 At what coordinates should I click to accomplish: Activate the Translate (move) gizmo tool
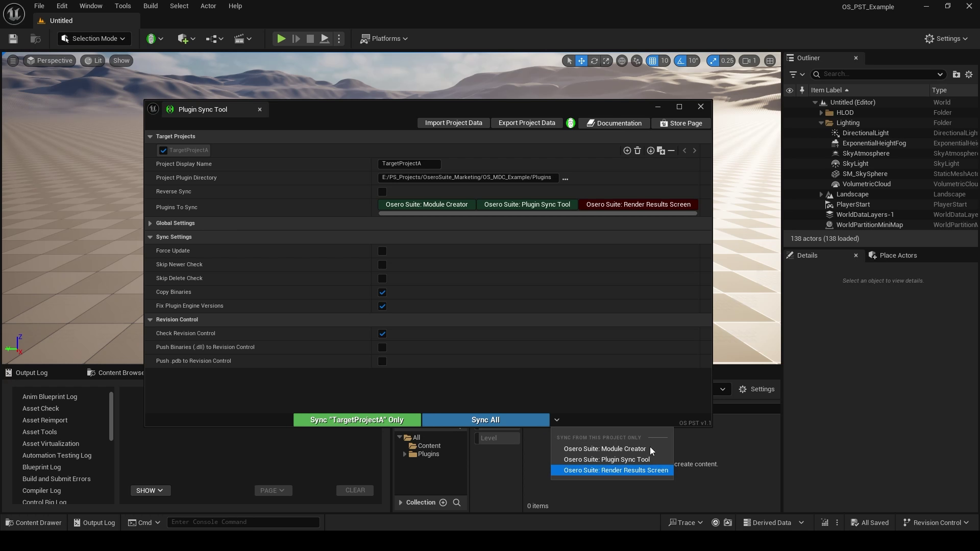click(x=581, y=61)
